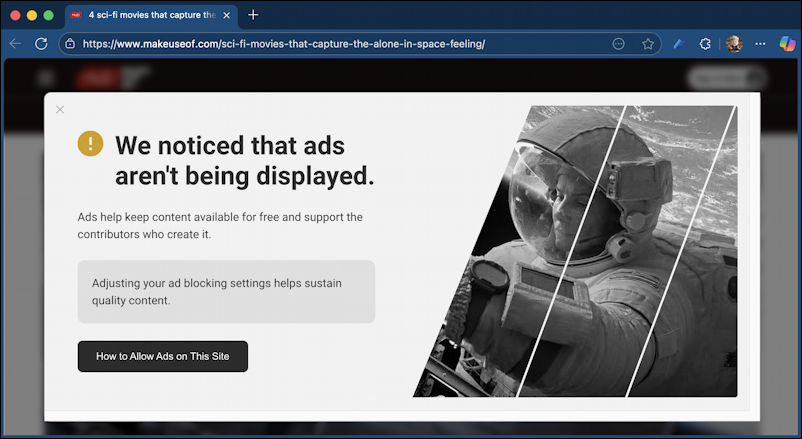Click the green macOS fullscreen button
This screenshot has height=439, width=802.
tap(49, 15)
